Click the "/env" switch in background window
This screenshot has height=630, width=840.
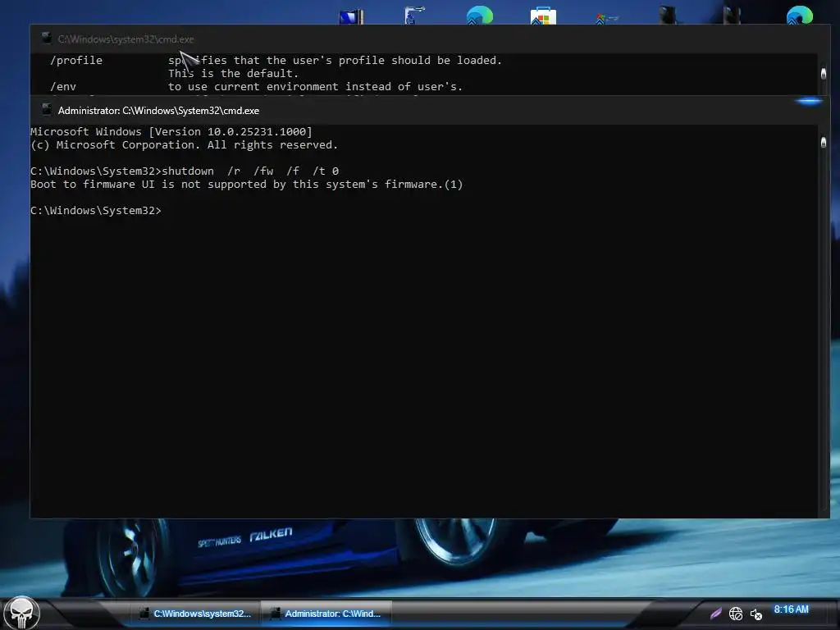(63, 87)
